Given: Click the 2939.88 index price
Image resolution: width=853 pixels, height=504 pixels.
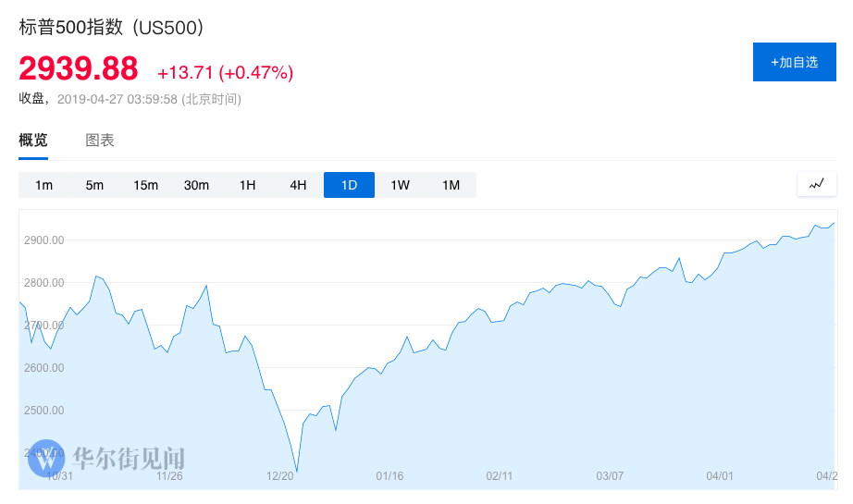Looking at the screenshot, I should pyautogui.click(x=79, y=68).
